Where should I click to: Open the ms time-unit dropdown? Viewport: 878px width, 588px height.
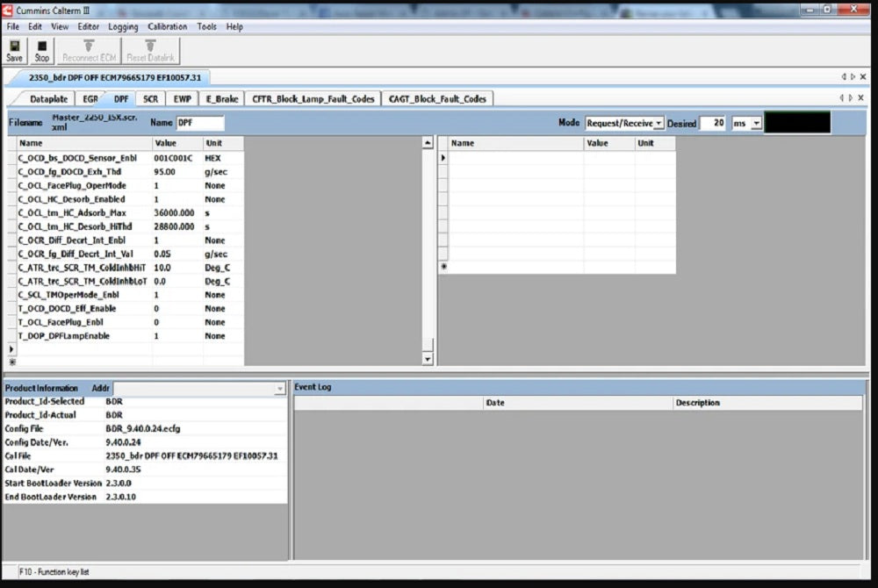click(753, 123)
